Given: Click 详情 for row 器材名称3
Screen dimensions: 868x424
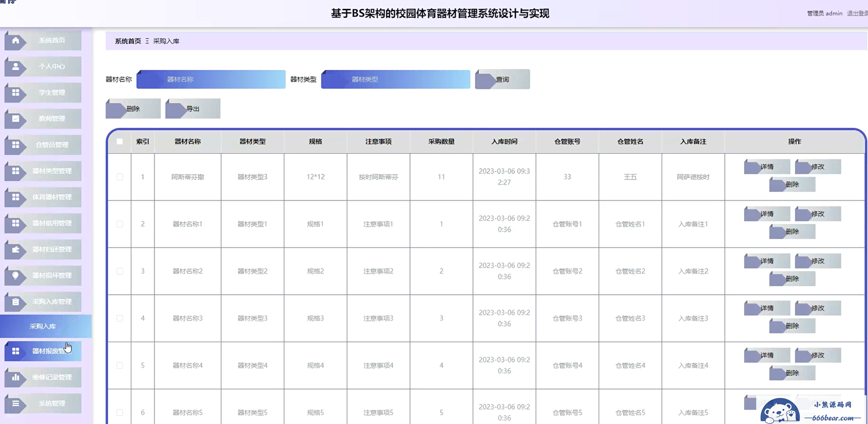Looking at the screenshot, I should 767,308.
